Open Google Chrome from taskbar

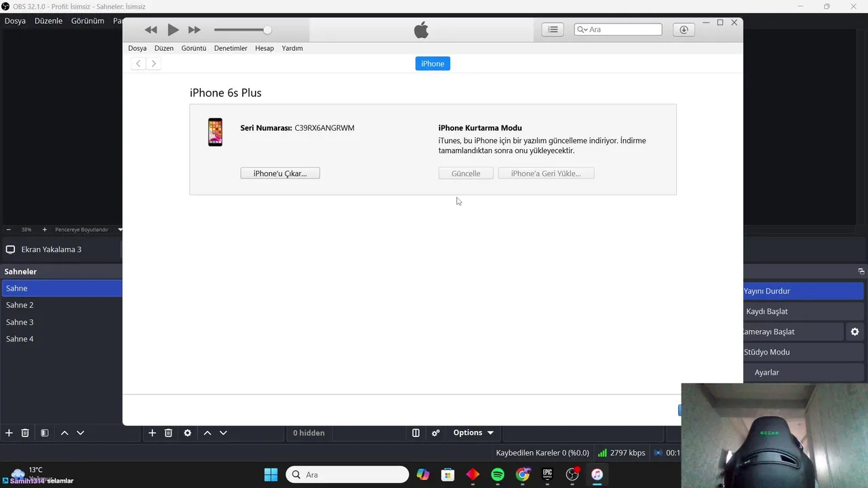click(x=523, y=474)
